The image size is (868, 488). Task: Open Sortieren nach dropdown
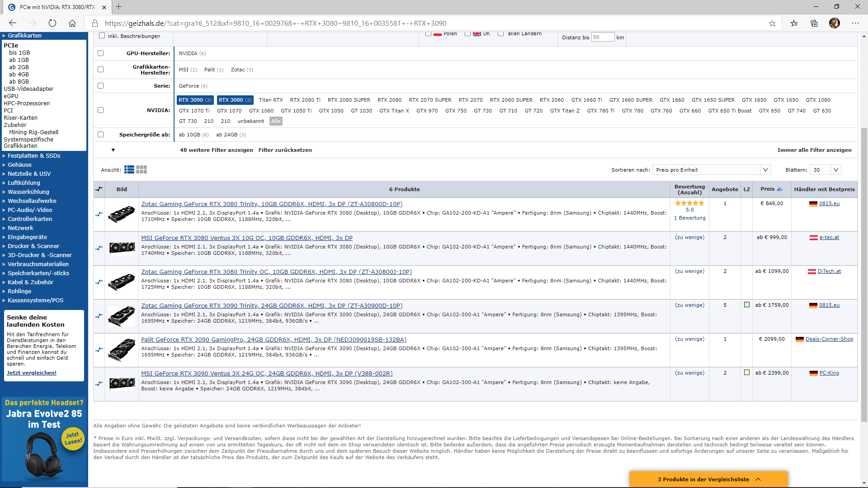click(711, 170)
